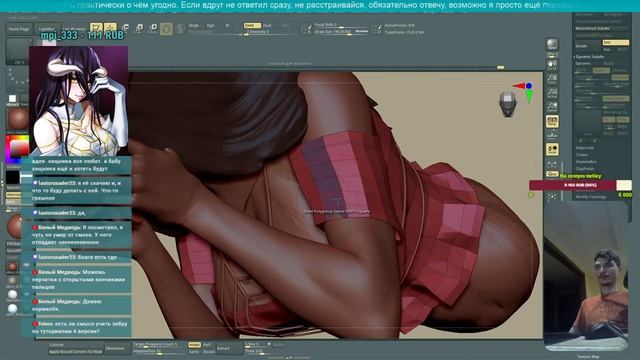Open the material sphere selector
The image size is (640, 360).
click(18, 119)
